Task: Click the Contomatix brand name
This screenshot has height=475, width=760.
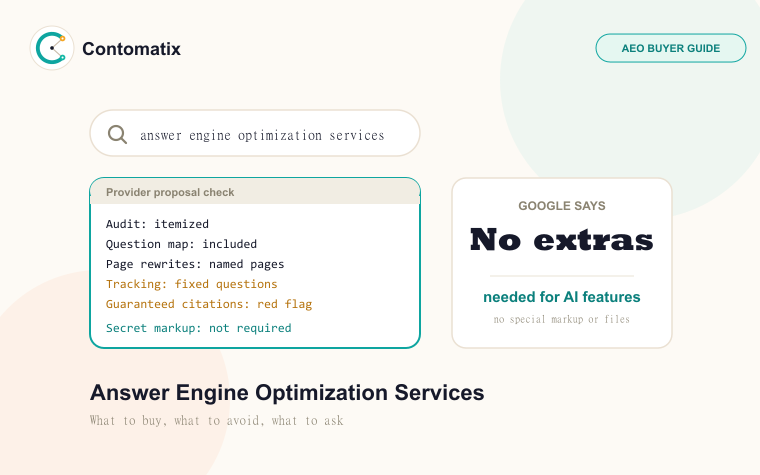Action: click(x=131, y=48)
